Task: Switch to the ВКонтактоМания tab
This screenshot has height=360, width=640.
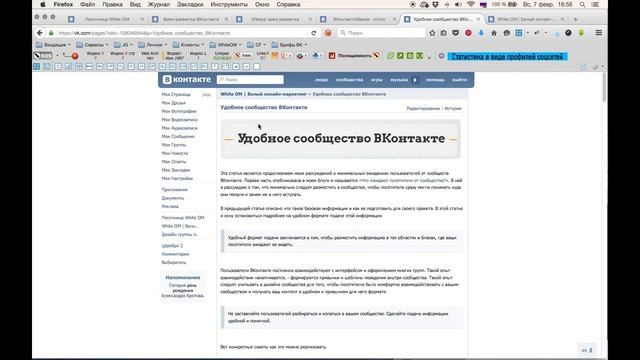Action: tap(358, 19)
